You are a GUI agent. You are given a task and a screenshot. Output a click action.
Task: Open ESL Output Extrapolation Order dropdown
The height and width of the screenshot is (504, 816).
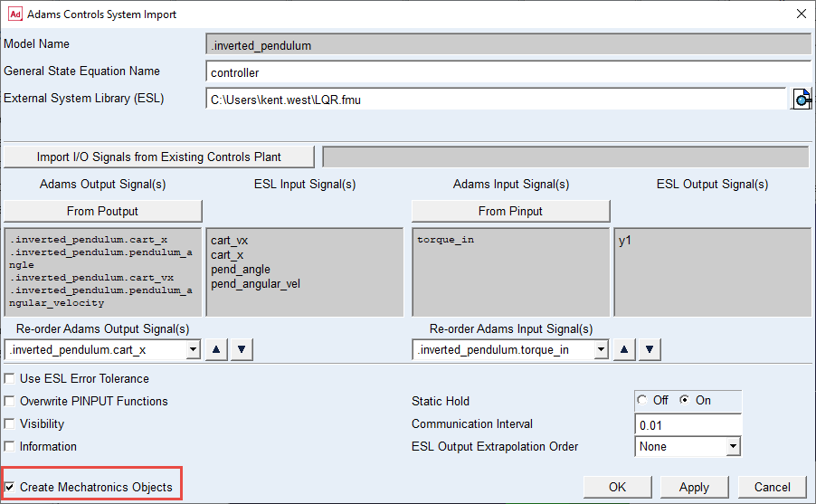pos(733,447)
